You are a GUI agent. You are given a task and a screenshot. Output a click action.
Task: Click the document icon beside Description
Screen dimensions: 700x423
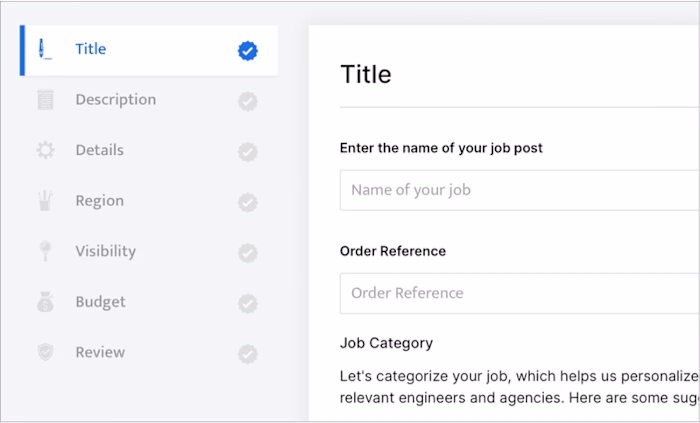pyautogui.click(x=45, y=100)
